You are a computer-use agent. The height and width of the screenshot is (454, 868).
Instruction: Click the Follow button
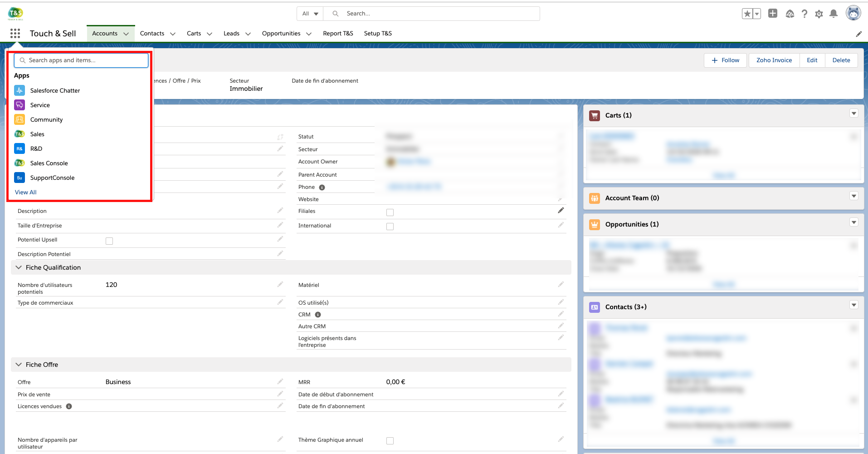point(725,60)
